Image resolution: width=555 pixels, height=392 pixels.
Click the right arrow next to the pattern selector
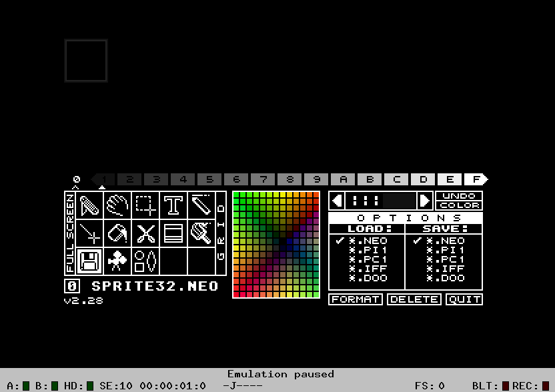[x=424, y=201]
